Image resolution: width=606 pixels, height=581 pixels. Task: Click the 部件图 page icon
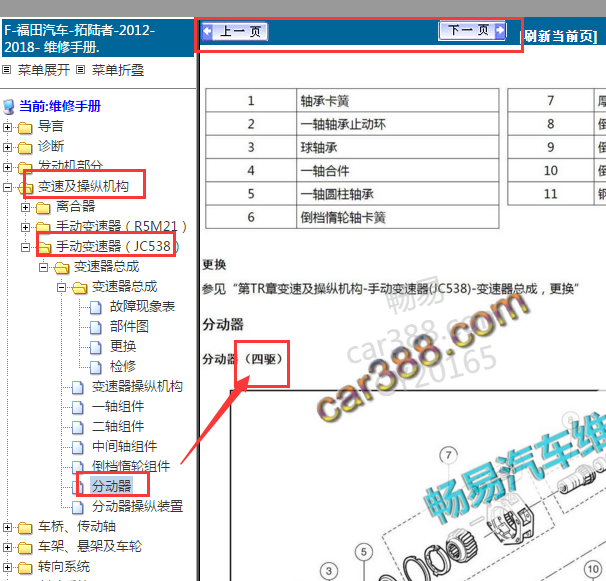pos(96,327)
